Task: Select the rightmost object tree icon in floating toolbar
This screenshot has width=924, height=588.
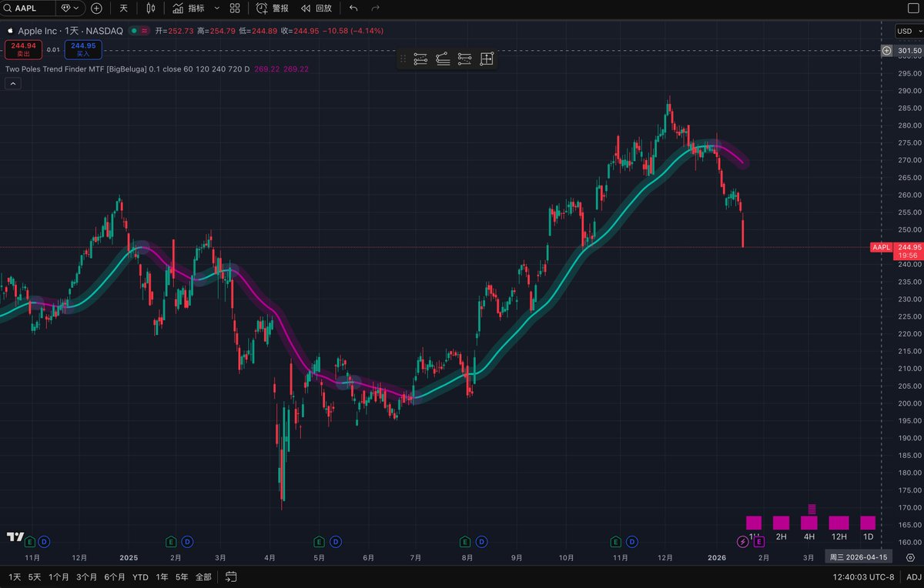Action: (487, 59)
